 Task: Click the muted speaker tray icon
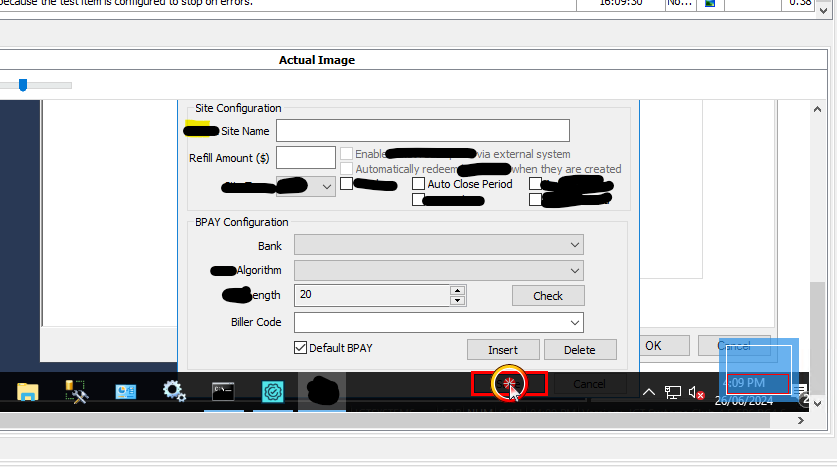coord(697,393)
